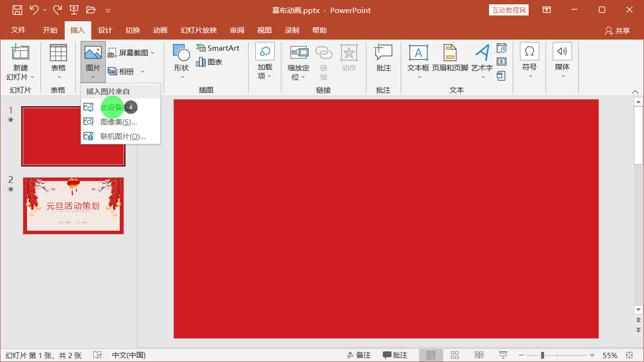This screenshot has height=362, width=644.
Task: Switch to Slide Sorter view icon
Action: pos(455,355)
